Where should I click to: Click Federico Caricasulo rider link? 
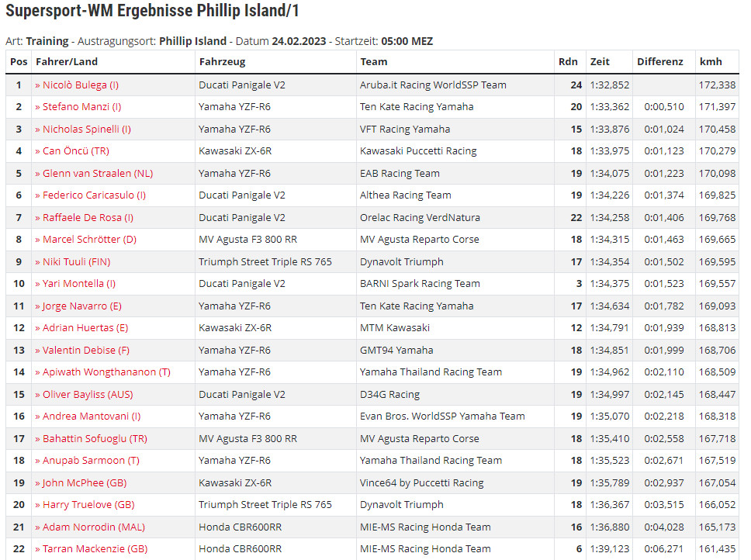tap(94, 195)
